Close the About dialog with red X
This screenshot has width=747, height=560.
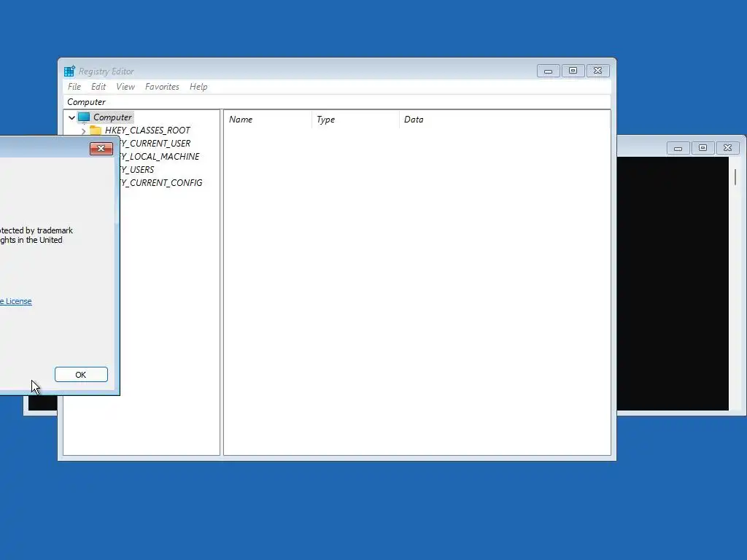[101, 149]
